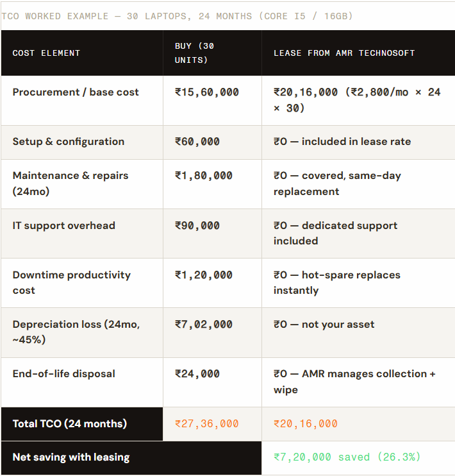Click the ₹20,16,000 lease procurement breakdown cell
Viewport: 455px width, 476px height.
point(357,100)
